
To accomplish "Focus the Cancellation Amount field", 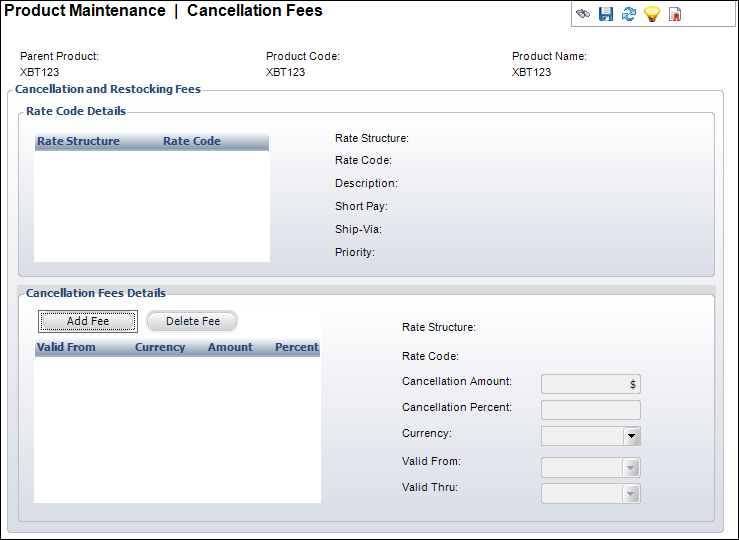I will (x=591, y=384).
